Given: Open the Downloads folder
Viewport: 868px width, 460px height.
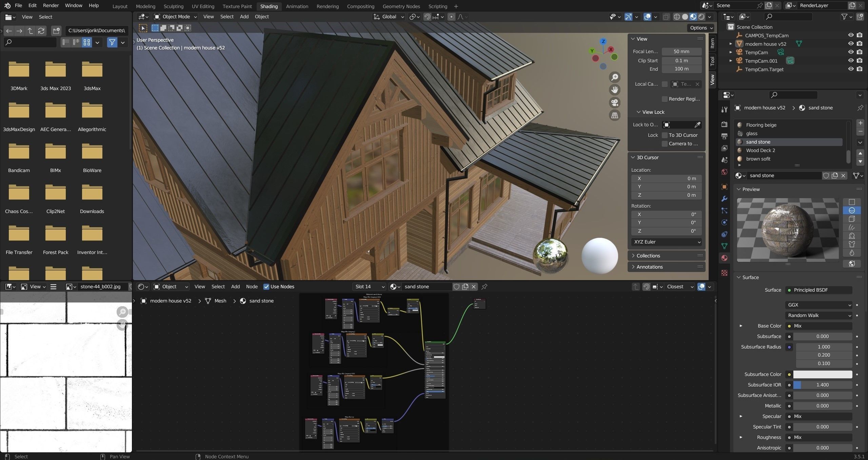Looking at the screenshot, I should [92, 198].
